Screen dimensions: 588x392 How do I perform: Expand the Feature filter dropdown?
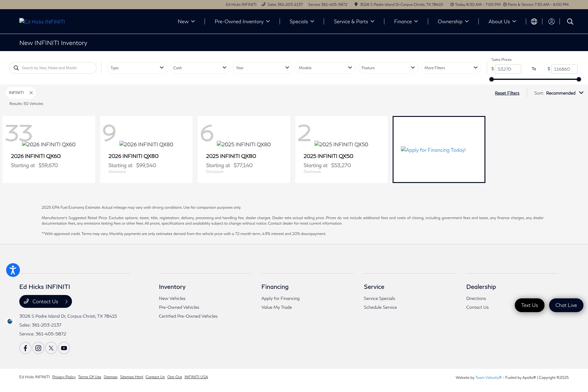click(x=388, y=68)
